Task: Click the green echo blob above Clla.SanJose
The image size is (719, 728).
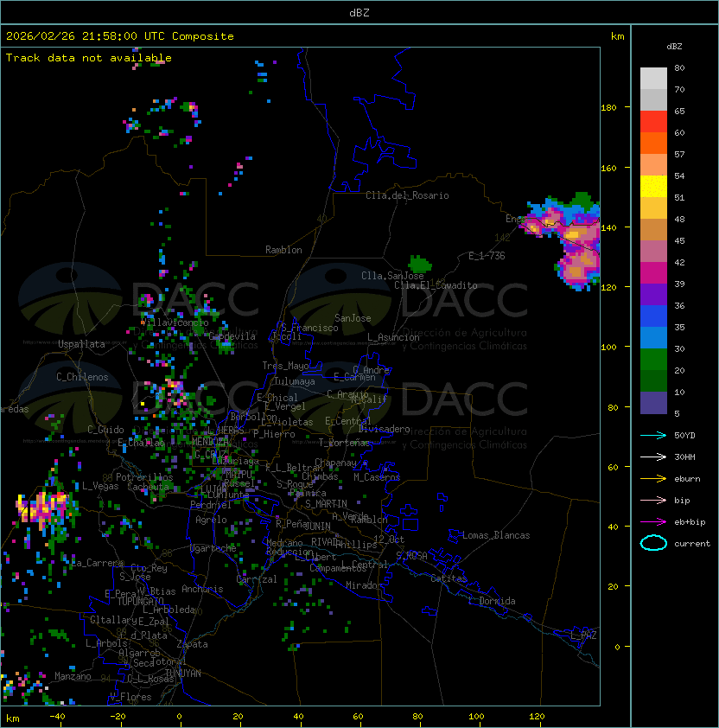Action: point(420,262)
